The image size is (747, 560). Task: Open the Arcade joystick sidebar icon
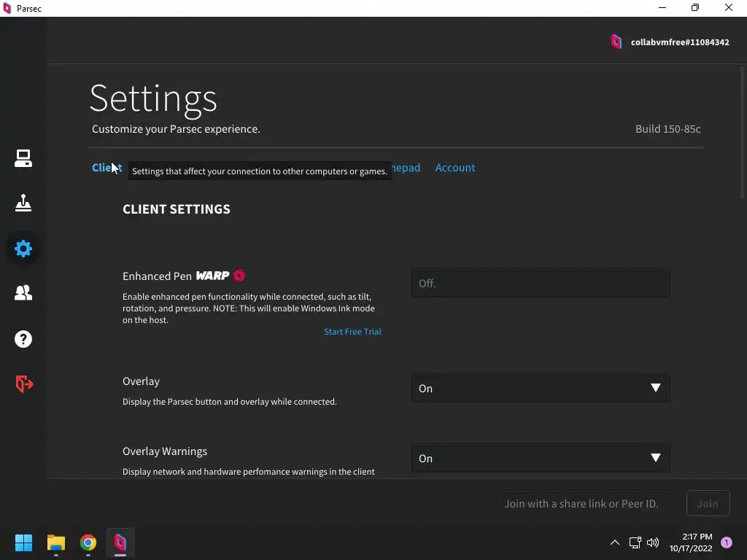click(23, 203)
